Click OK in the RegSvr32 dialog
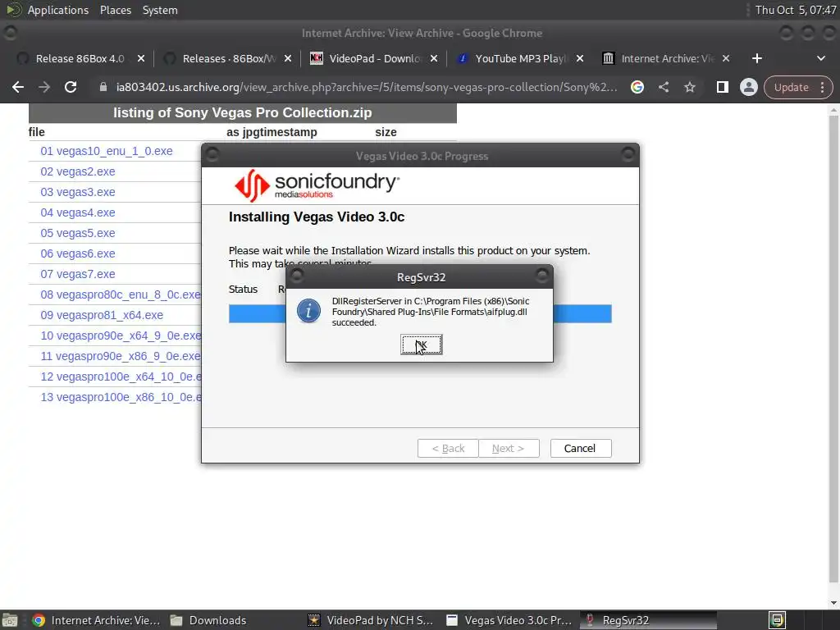This screenshot has height=630, width=840. click(421, 345)
